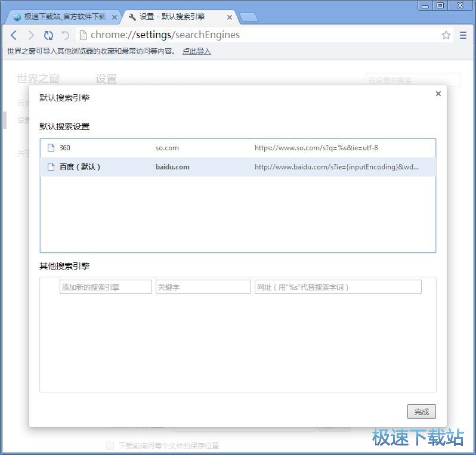
Task: Click the wrench icon on the settings tab
Action: tap(132, 17)
